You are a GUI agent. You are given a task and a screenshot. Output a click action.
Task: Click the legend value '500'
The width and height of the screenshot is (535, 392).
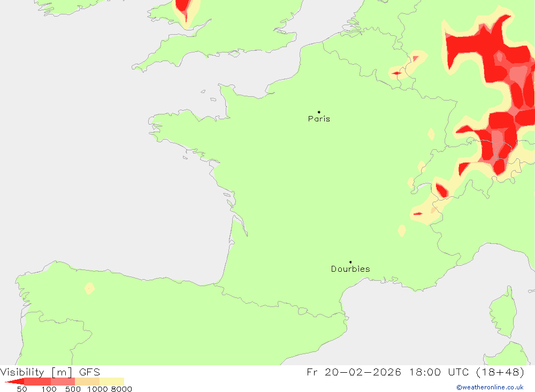(x=73, y=389)
